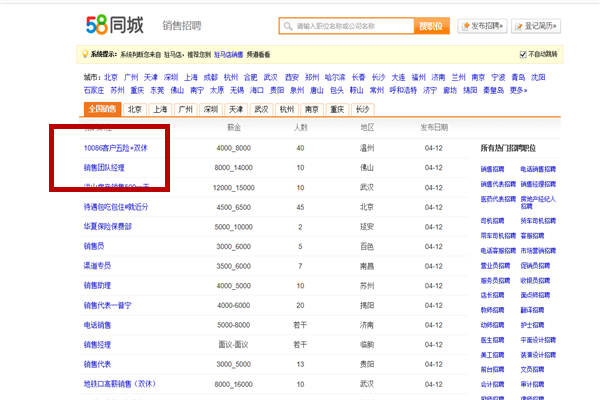Open 司机招聘 in the hot jobs sidebar
Viewport: 600px width, 400px height.
(492, 221)
